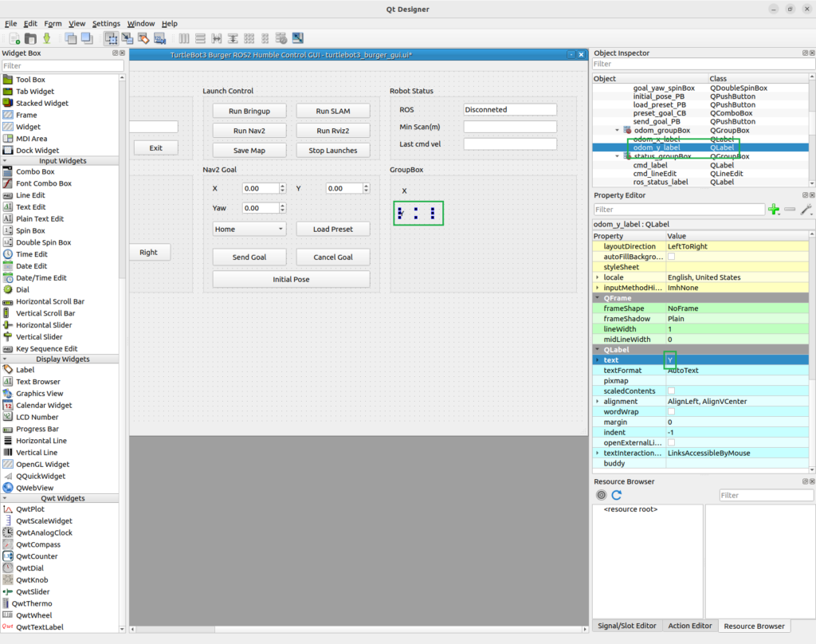Click the Bring to Front toolbar icon
This screenshot has width=816, height=644.
[87, 38]
